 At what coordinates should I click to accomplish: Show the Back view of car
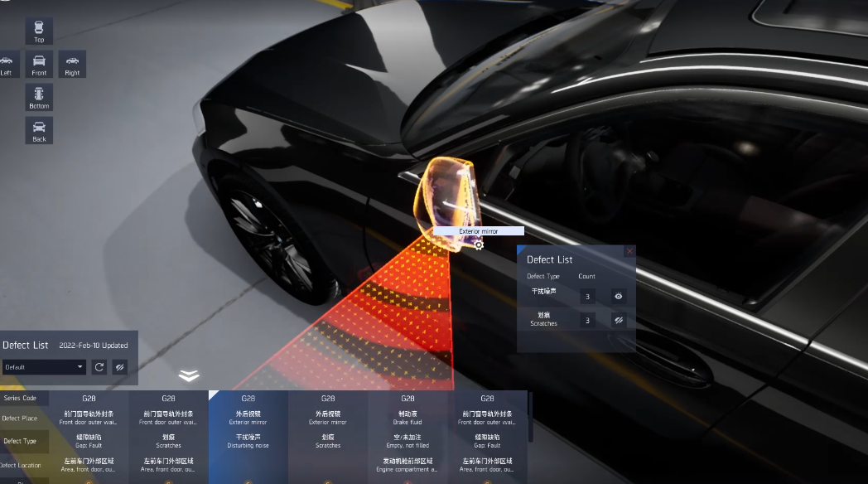point(39,130)
